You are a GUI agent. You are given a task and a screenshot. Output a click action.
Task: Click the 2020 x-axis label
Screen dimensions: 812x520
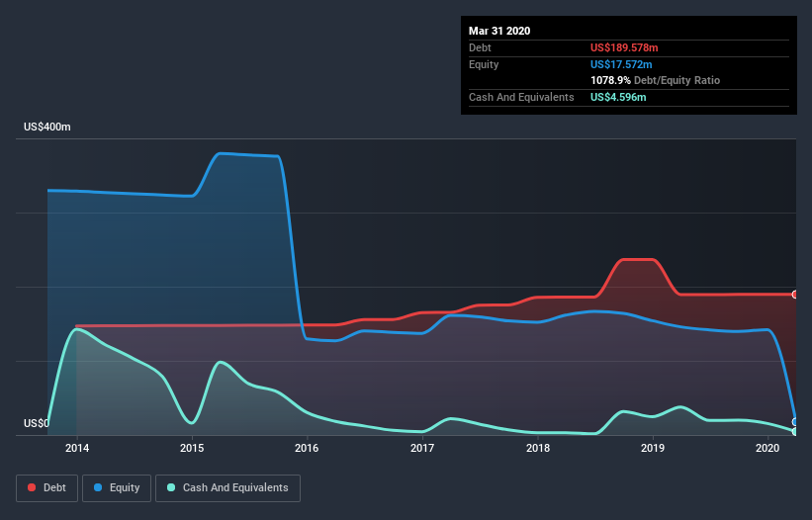coord(767,448)
